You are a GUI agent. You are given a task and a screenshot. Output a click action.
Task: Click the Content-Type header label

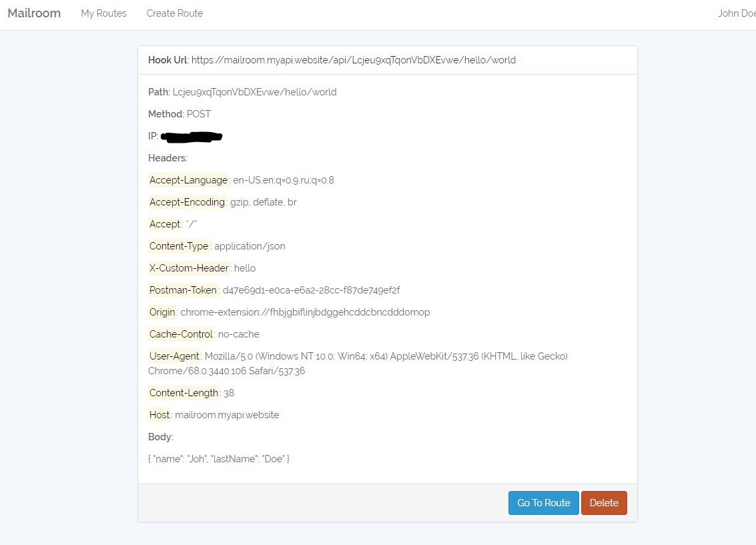pyautogui.click(x=179, y=246)
